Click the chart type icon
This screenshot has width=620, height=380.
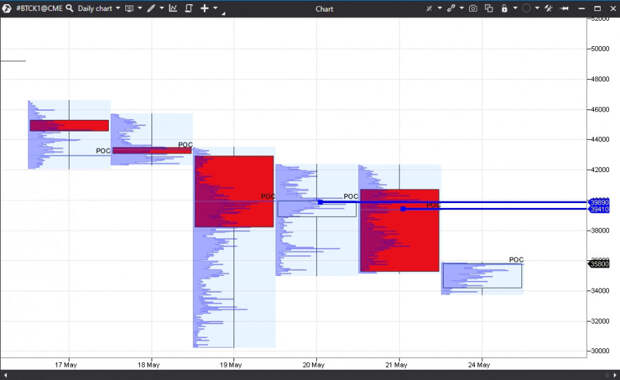point(129,8)
